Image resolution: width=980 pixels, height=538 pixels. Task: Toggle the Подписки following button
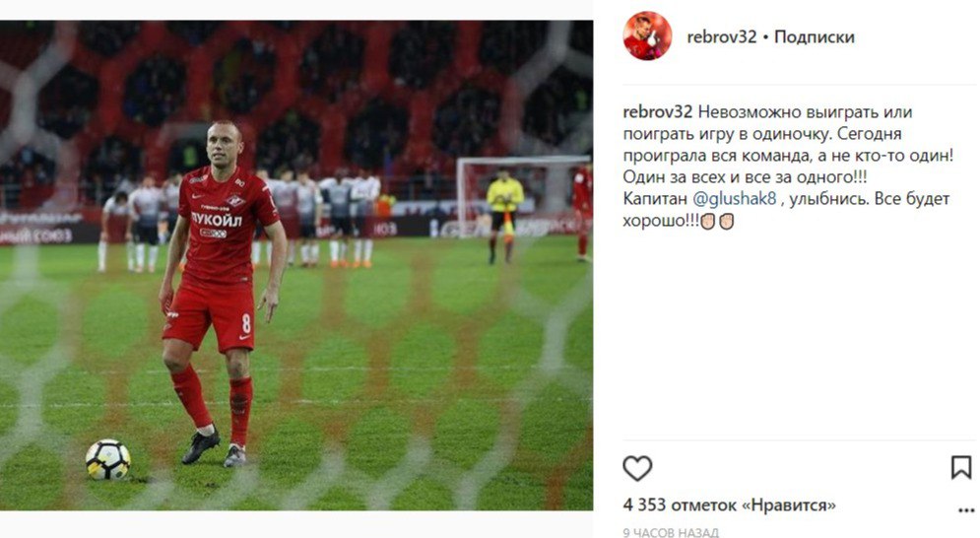coord(814,36)
